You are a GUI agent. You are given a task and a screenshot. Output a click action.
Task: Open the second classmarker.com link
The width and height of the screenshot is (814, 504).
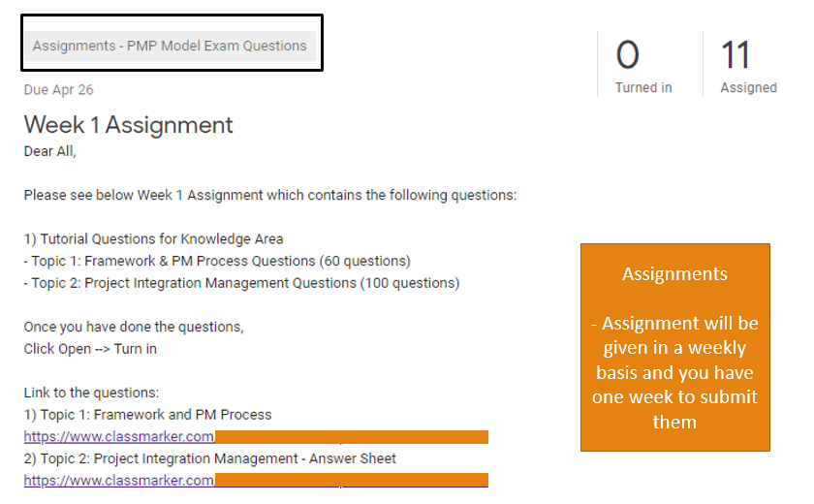click(118, 480)
